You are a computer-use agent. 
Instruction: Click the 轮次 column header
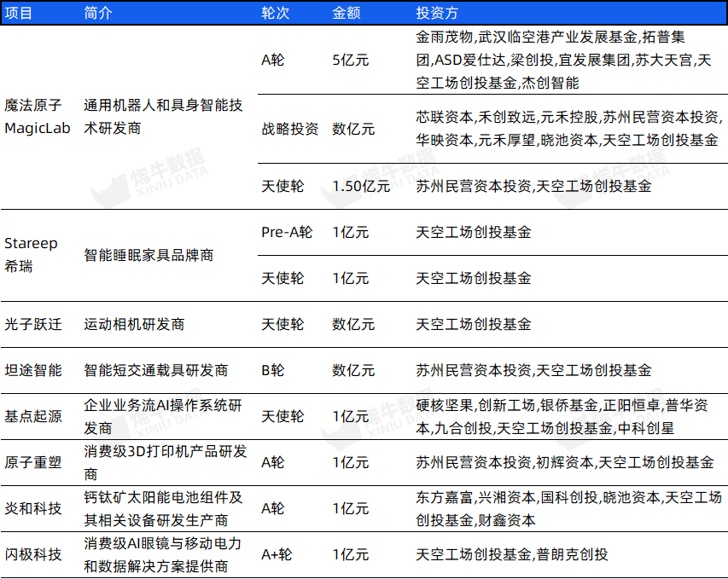pyautogui.click(x=276, y=13)
